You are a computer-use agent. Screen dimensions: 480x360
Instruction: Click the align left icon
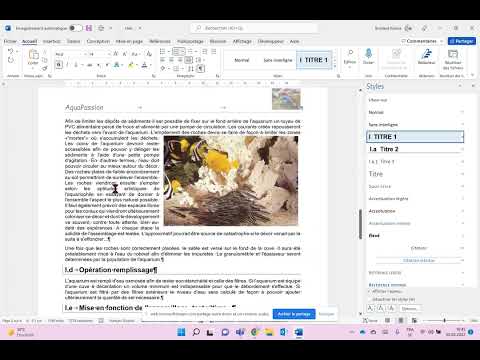click(163, 60)
